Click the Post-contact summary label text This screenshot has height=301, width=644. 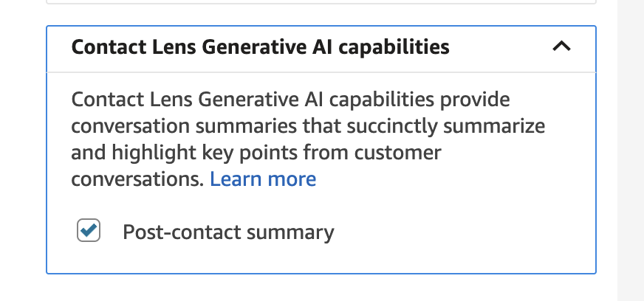click(x=228, y=232)
